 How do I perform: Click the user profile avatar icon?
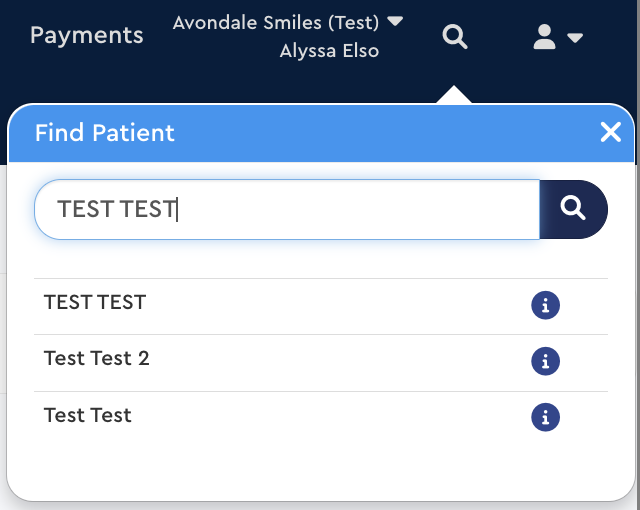click(x=544, y=38)
